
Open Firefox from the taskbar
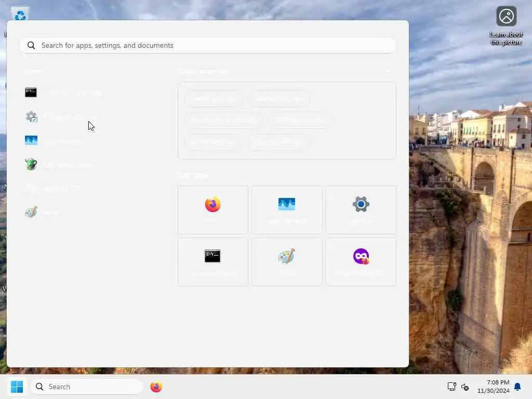[156, 387]
